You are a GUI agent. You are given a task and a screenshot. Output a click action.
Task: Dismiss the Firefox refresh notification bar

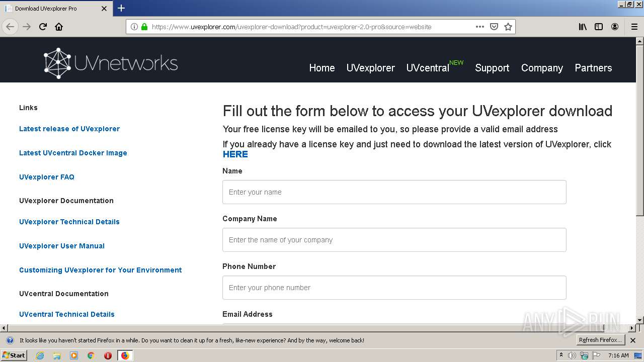coord(633,340)
